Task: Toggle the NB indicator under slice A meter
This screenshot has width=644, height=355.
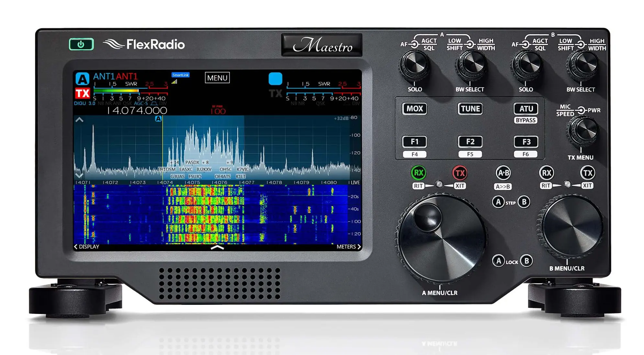Action: coord(101,104)
